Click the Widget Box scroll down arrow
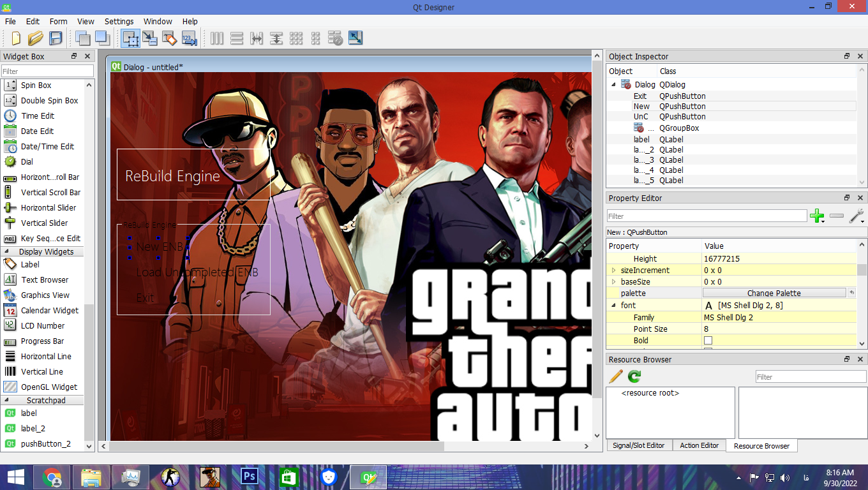The height and width of the screenshot is (490, 868). (89, 447)
